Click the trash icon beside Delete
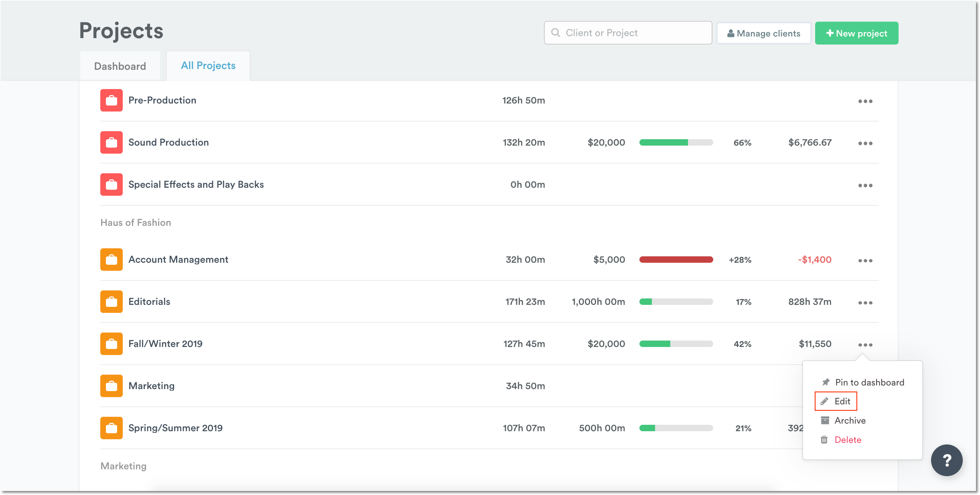Viewport: 980px width, 495px height. pos(824,440)
